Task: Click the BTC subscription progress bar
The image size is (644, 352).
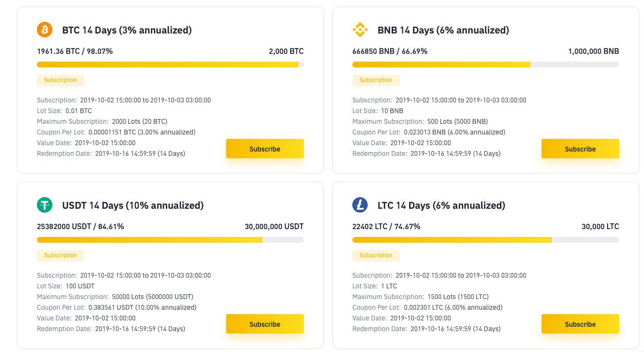Action: click(170, 65)
